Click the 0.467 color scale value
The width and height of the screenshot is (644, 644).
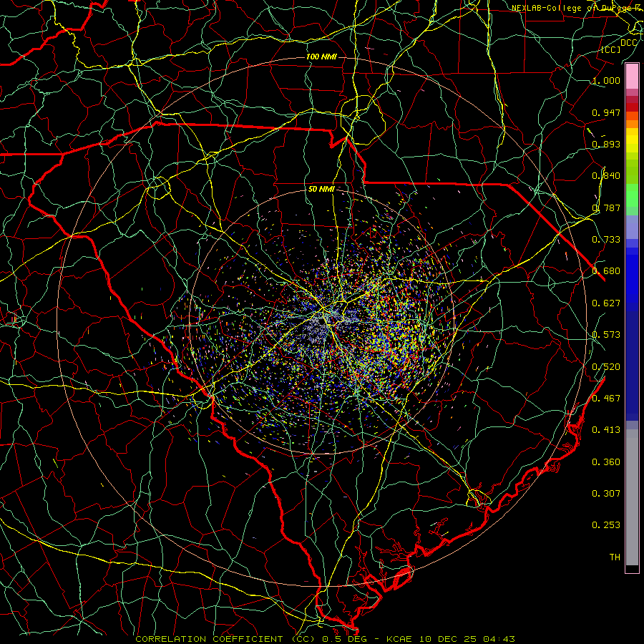[606, 399]
